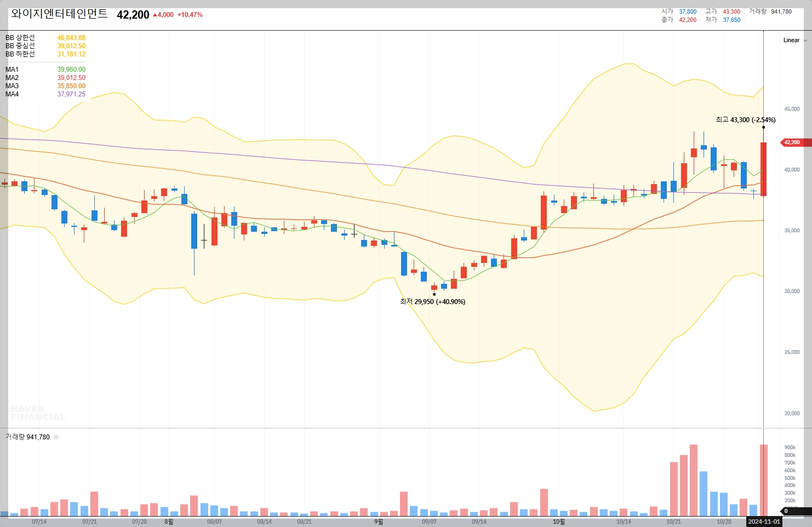Click the 10/28 date on time axis

[724, 522]
